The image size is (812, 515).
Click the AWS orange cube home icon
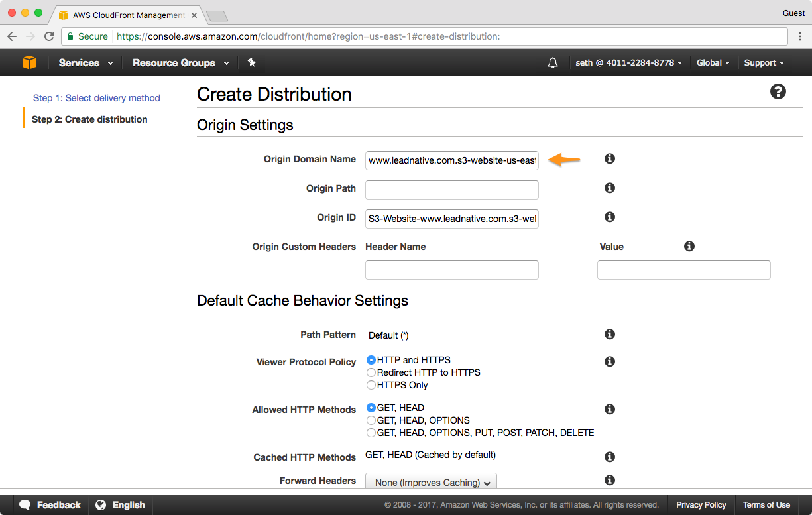pos(29,62)
